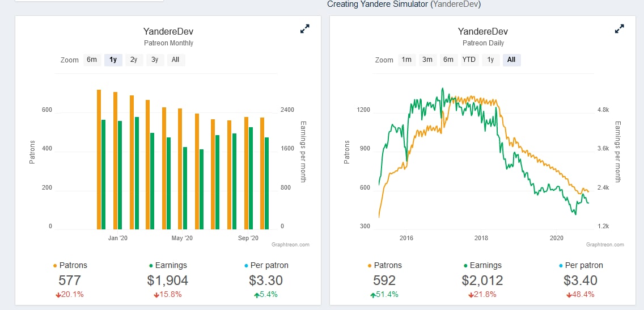
Task: Open the Graphtreon.com credit under the Daily chart
Action: [605, 245]
